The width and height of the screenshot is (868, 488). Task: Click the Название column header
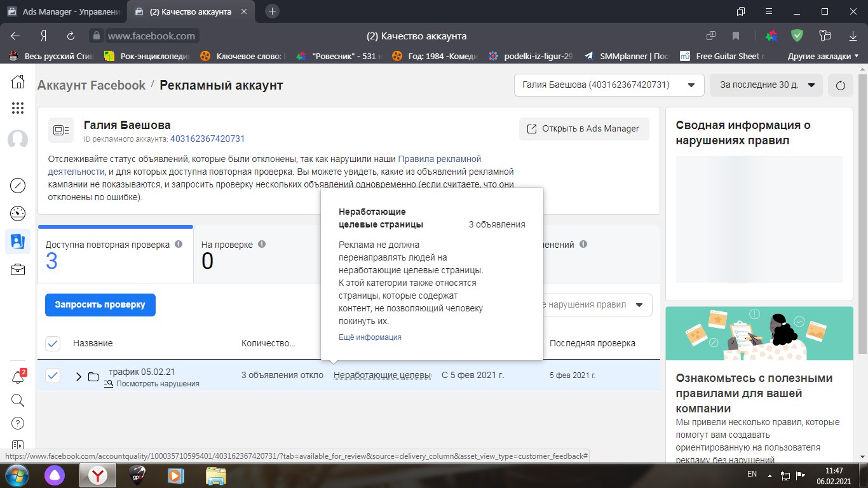(x=93, y=343)
